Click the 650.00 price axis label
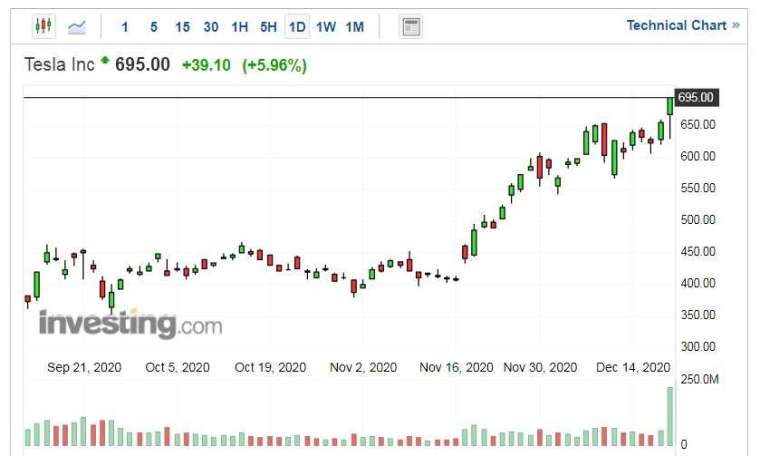The width and height of the screenshot is (760, 456). point(697,125)
